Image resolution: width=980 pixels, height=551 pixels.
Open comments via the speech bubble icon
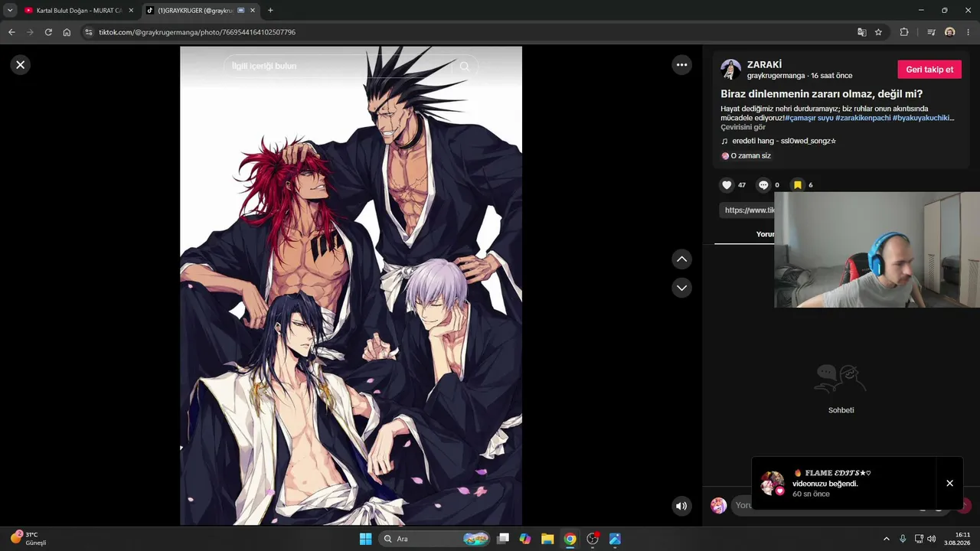pos(763,185)
